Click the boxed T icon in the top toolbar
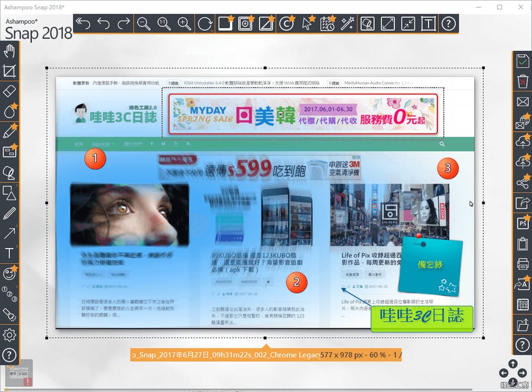The height and width of the screenshot is (392, 532). coord(428,24)
